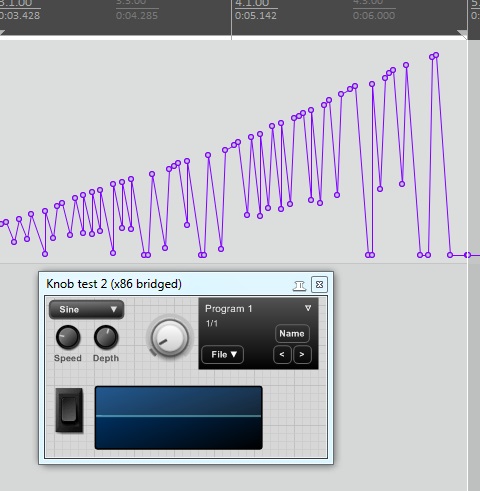480x491 pixels.
Task: Go to previous program with < button
Action: tap(282, 354)
